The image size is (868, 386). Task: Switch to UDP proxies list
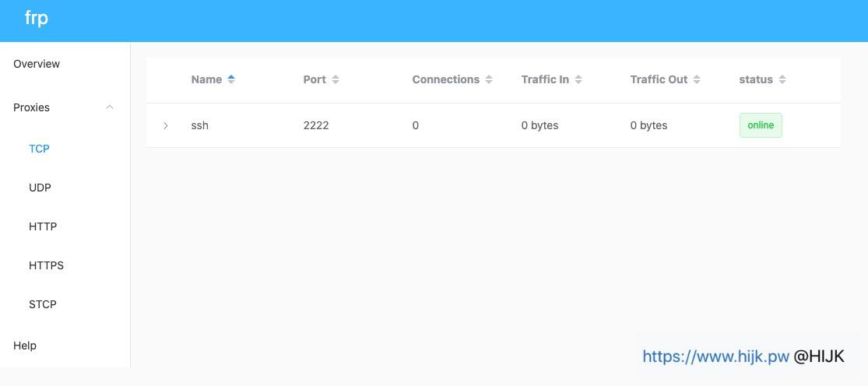tap(40, 188)
